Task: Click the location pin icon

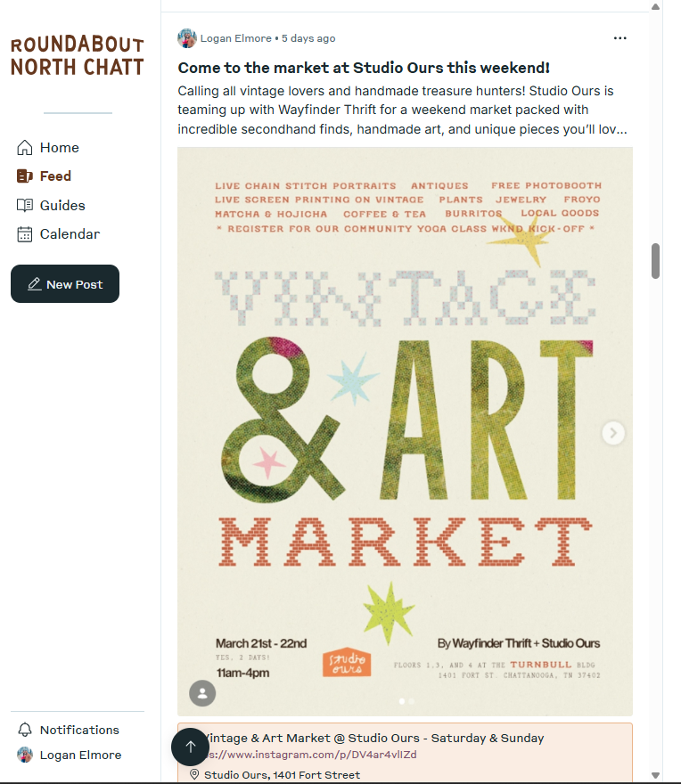Action: click(x=194, y=775)
